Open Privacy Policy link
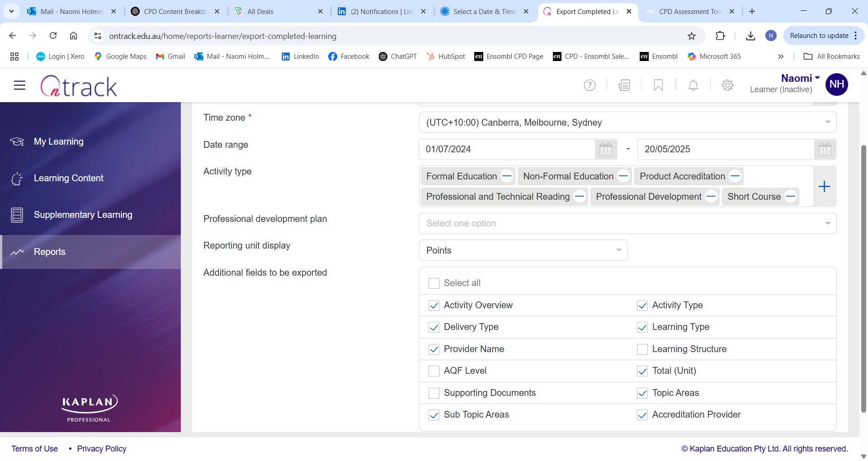The height and width of the screenshot is (461, 868). coord(102,449)
